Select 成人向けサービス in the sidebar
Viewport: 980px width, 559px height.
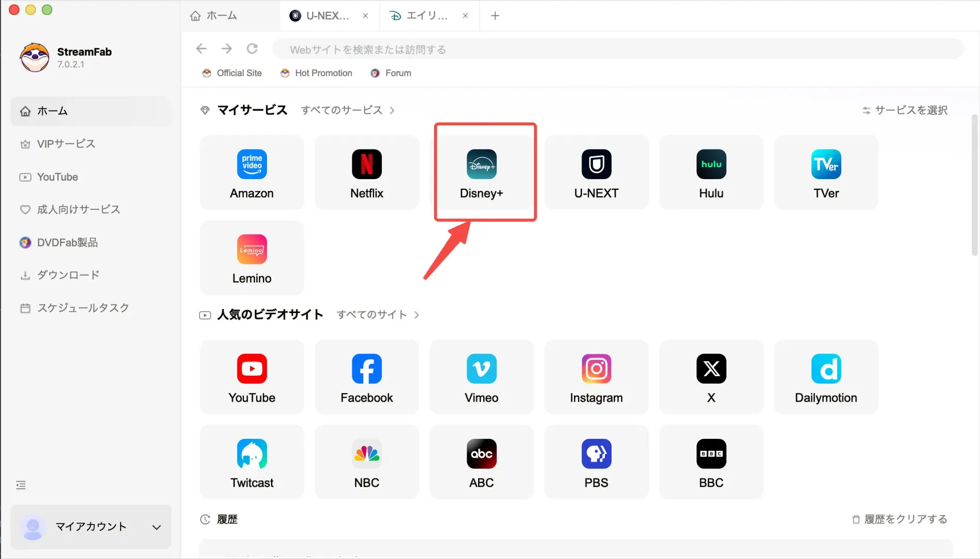[x=91, y=210]
